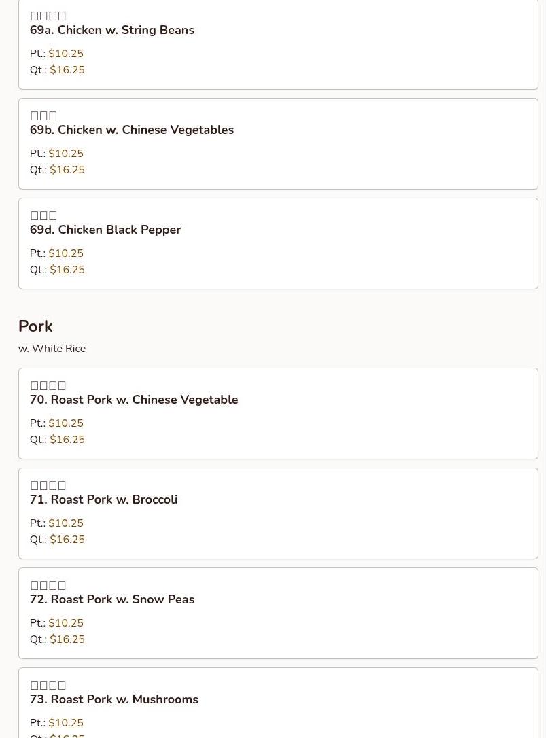Click Chinese characters above Chicken w. String Beans
The image size is (560, 738).
point(48,16)
